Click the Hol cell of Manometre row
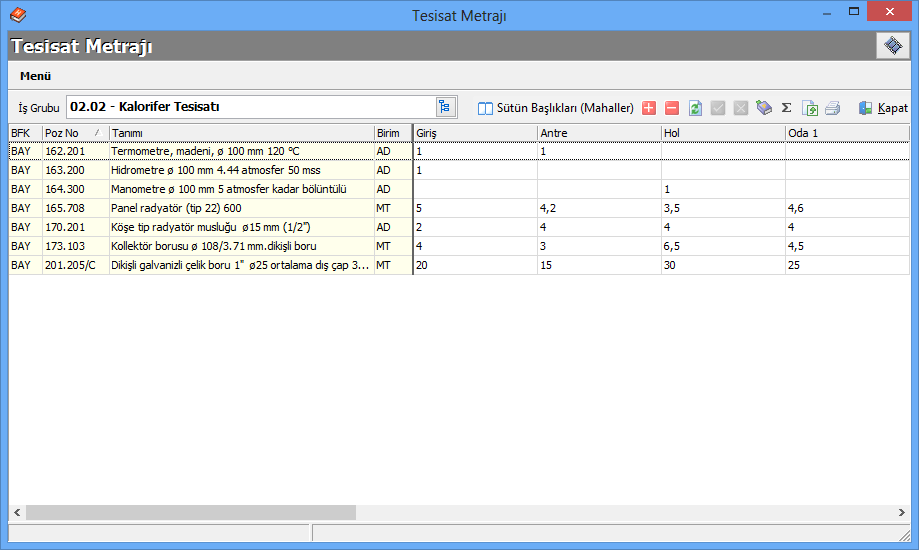The image size is (919, 550). (x=721, y=189)
